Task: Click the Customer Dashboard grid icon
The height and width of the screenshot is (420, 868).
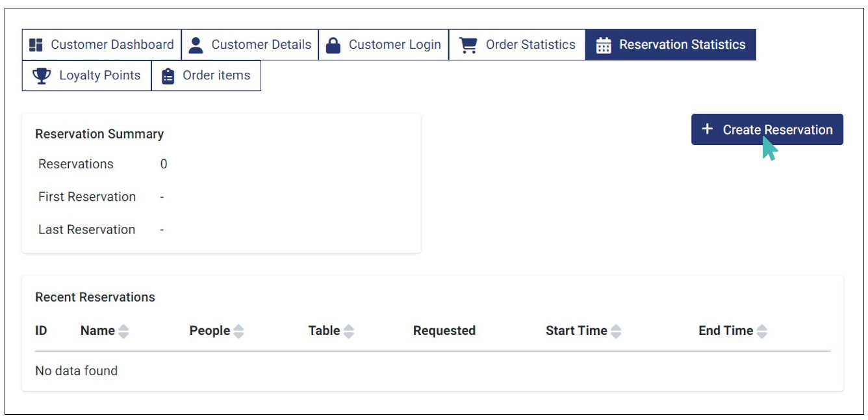Action: (x=36, y=45)
